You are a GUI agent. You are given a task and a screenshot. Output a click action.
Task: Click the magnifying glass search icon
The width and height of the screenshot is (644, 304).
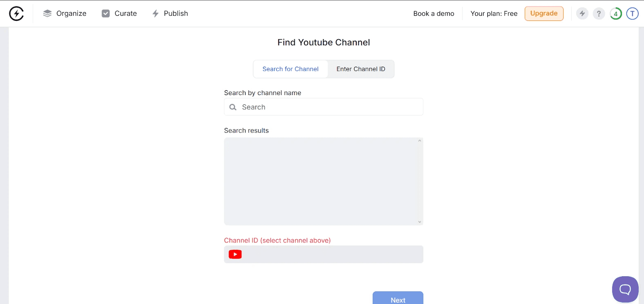[233, 107]
